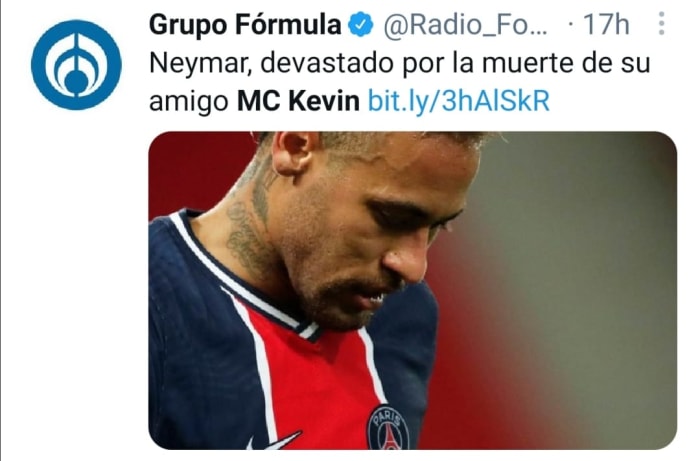Click the 17h tweet timestamp
This screenshot has height=461, width=700.
pyautogui.click(x=606, y=25)
